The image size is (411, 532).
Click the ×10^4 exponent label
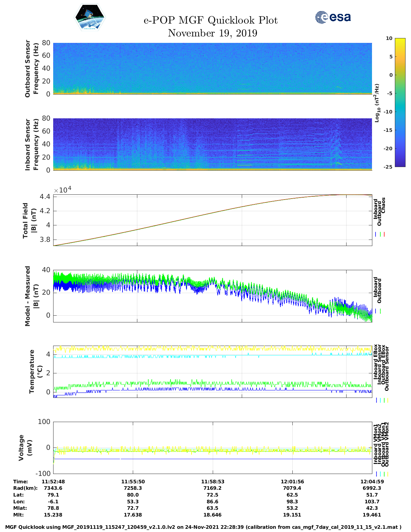[x=63, y=190]
